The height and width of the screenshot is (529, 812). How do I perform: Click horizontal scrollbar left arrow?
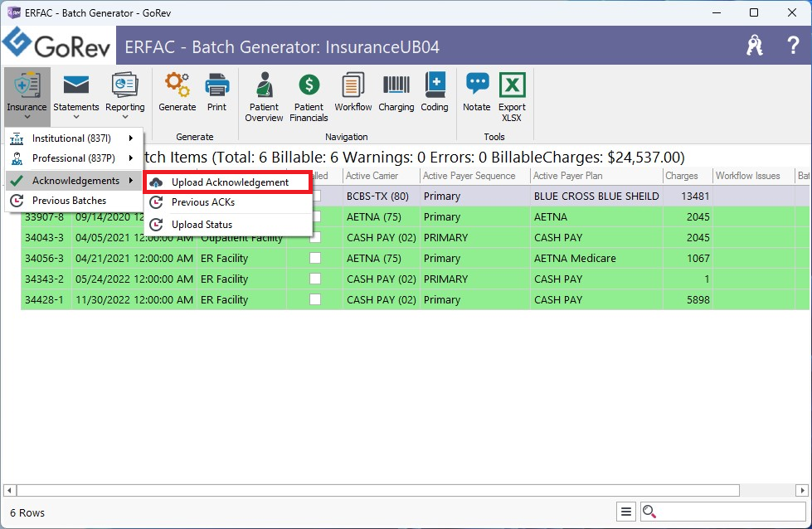[9, 490]
